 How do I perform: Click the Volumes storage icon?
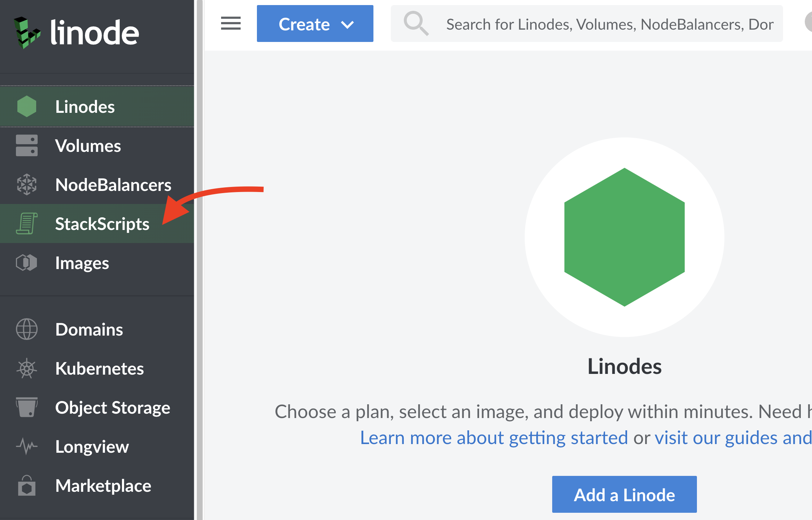(x=26, y=145)
